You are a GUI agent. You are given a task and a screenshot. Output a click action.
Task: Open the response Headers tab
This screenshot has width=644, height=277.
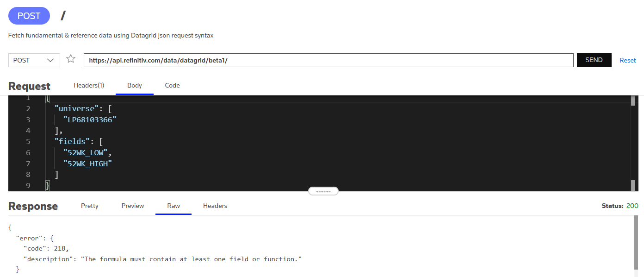(215, 206)
